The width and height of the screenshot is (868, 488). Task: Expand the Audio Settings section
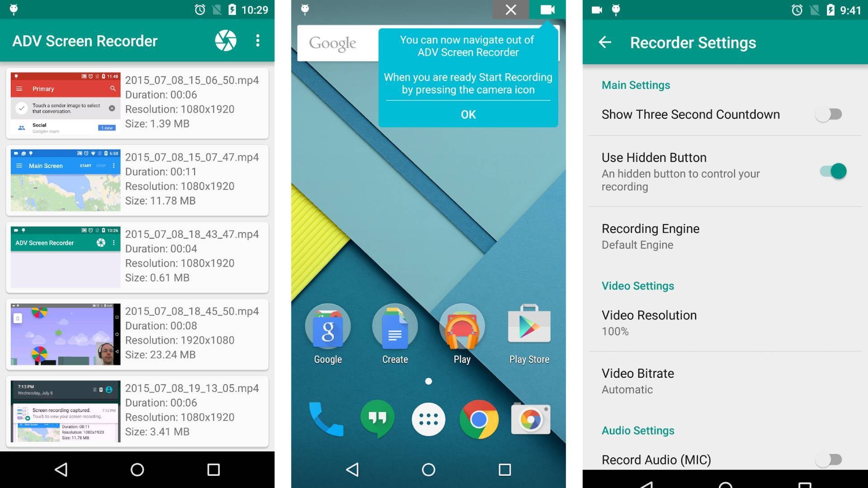click(x=638, y=430)
